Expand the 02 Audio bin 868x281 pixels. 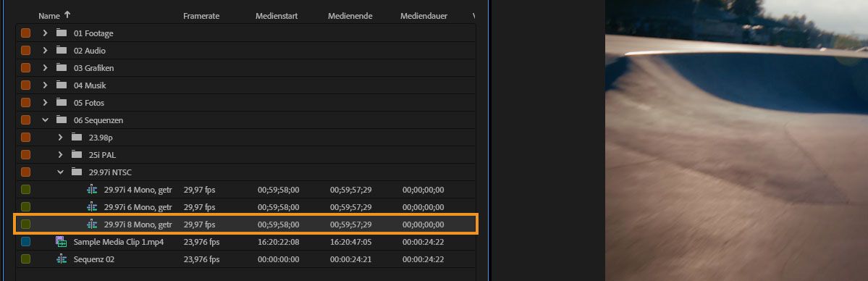[x=46, y=51]
